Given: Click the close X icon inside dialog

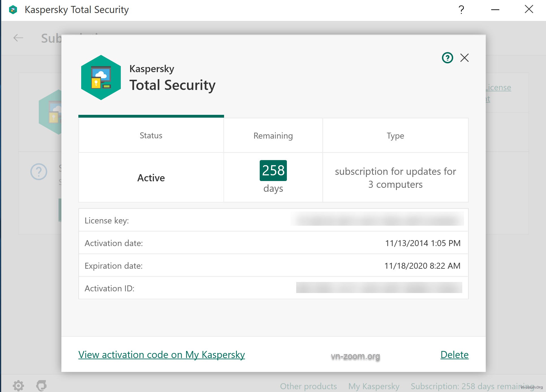Looking at the screenshot, I should [465, 57].
